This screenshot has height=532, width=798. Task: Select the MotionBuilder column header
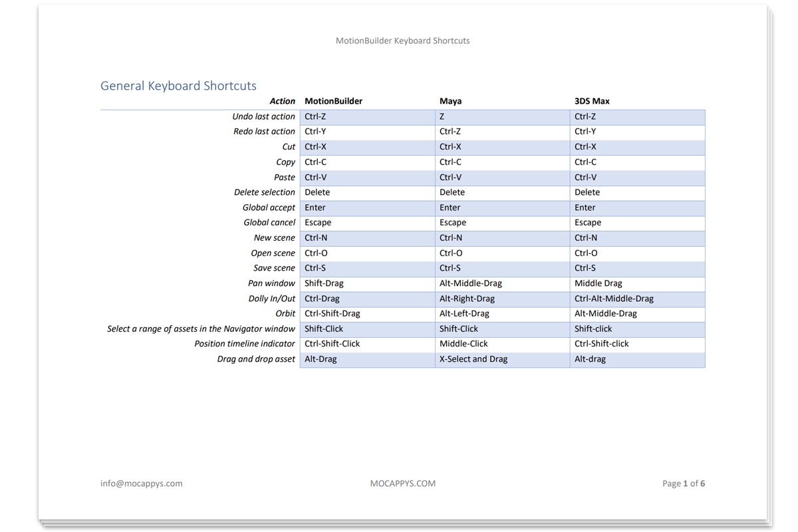click(x=333, y=101)
